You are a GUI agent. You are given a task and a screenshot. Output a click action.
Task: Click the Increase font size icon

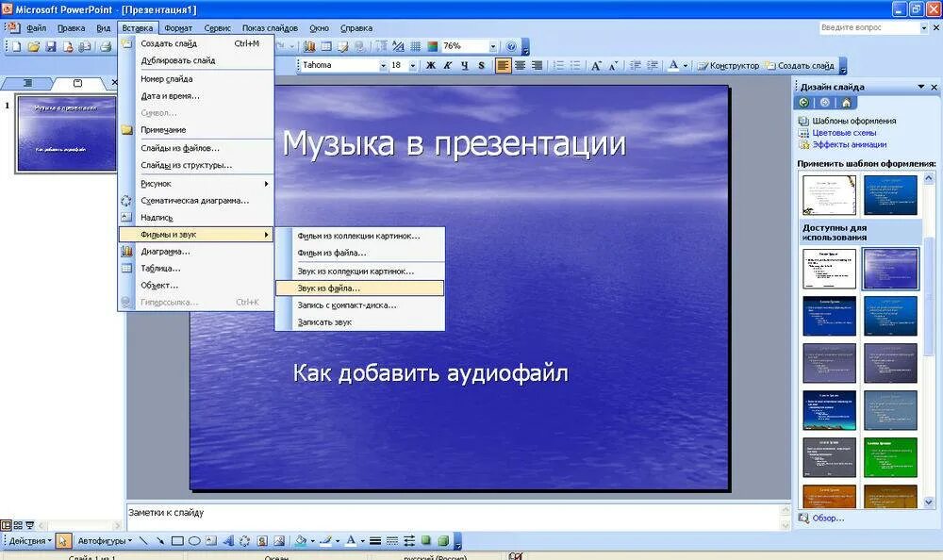pos(596,66)
